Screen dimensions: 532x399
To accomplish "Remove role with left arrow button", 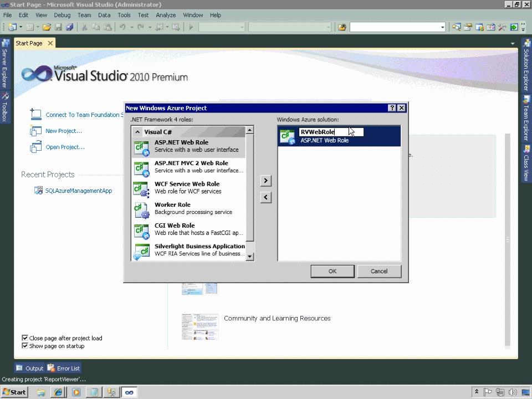I will click(x=265, y=197).
